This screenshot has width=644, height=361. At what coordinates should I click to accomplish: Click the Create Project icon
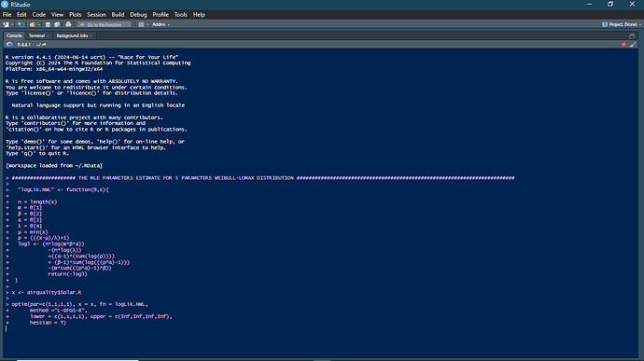20,24
